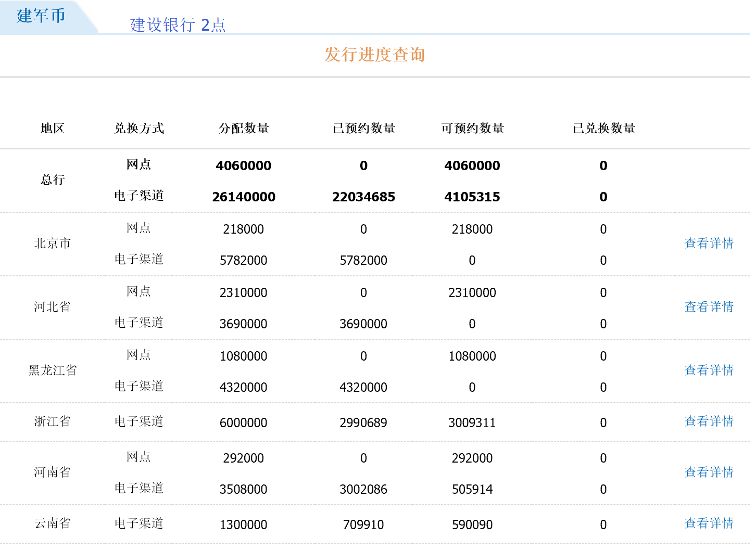Click the 建设银行 2点 header text
Screen dimensions: 756x550
pyautogui.click(x=178, y=25)
